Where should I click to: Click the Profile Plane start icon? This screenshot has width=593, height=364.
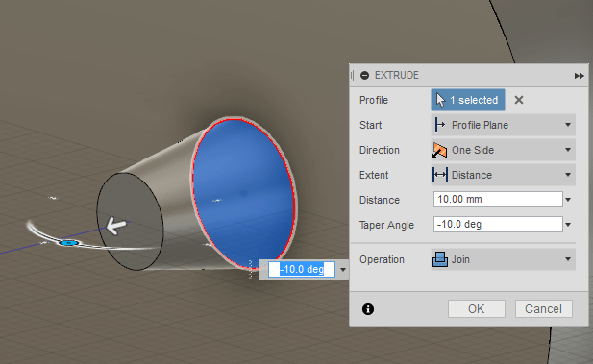(x=440, y=125)
